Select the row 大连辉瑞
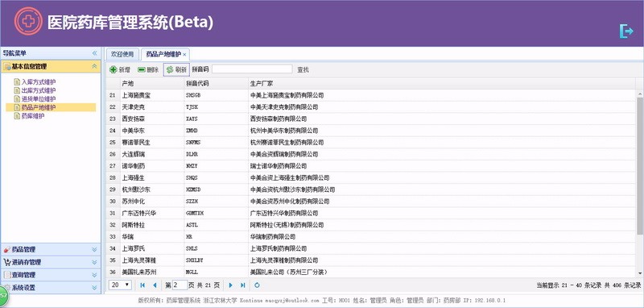The height and width of the screenshot is (308, 644). coord(371,154)
